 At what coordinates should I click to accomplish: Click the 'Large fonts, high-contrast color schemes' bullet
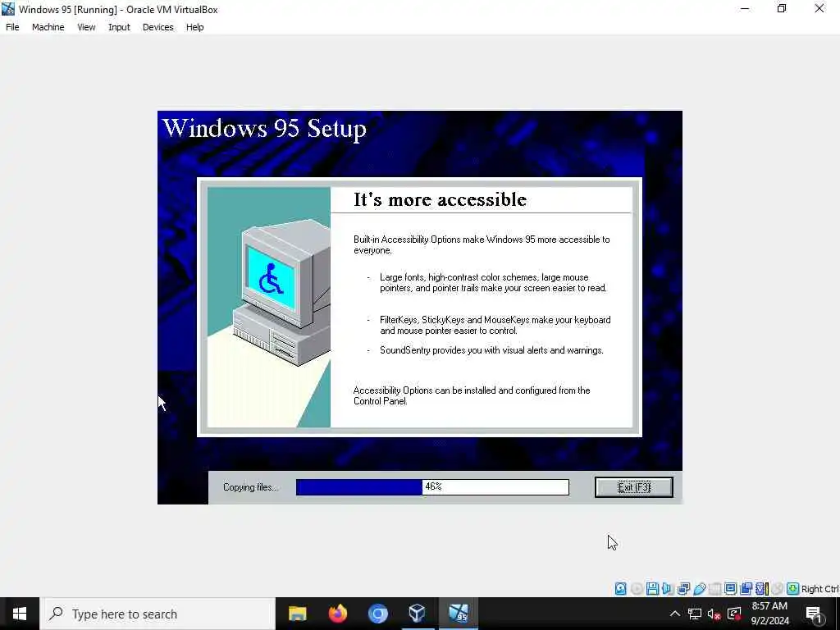[x=493, y=282]
